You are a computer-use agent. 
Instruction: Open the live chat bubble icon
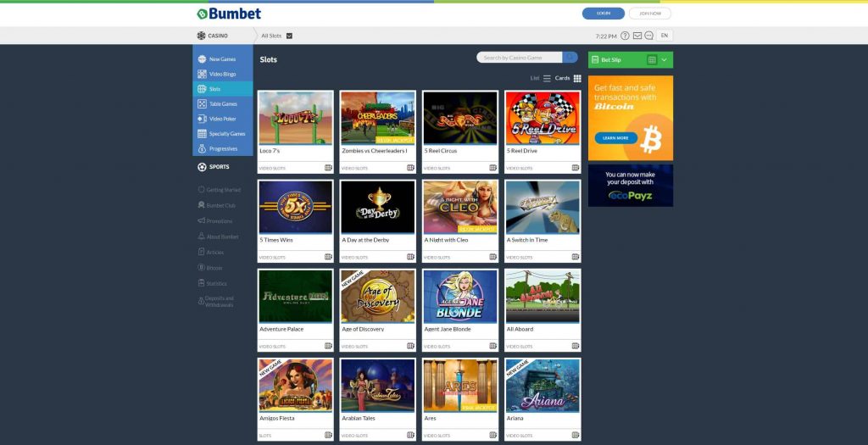click(x=648, y=36)
